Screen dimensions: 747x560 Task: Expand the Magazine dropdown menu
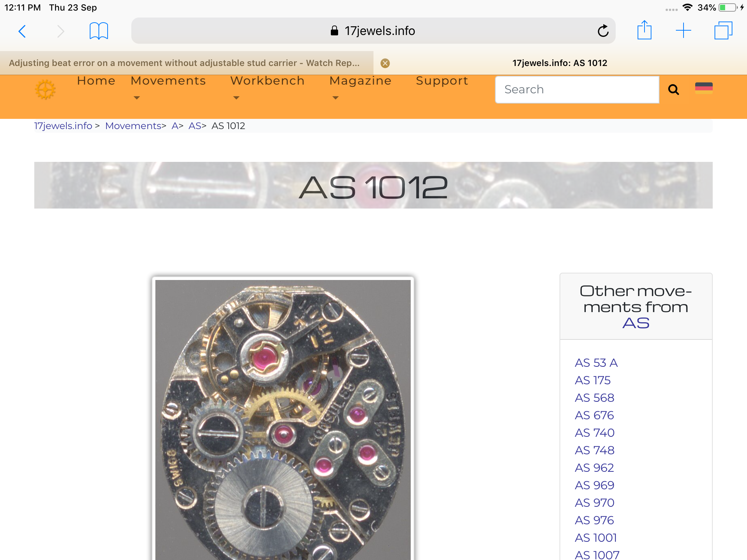[x=360, y=87]
